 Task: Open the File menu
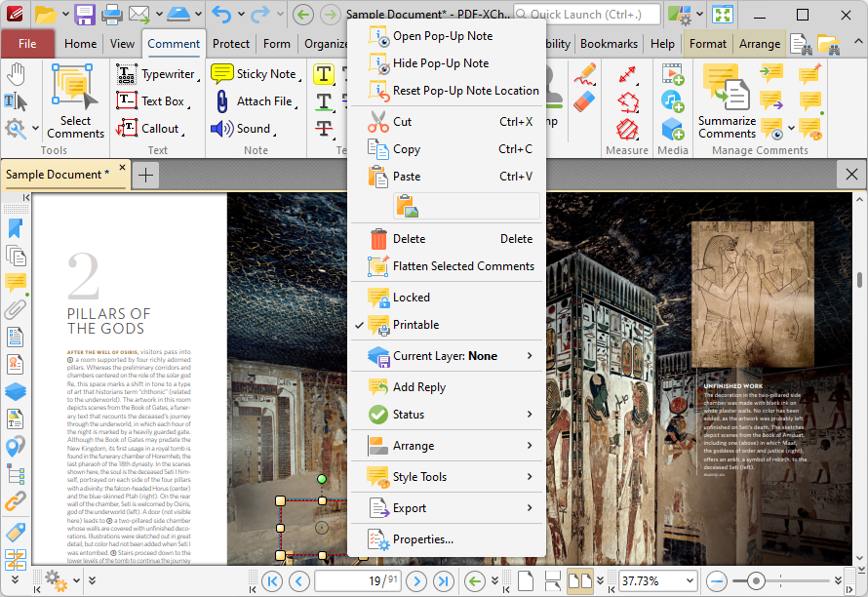(x=27, y=44)
